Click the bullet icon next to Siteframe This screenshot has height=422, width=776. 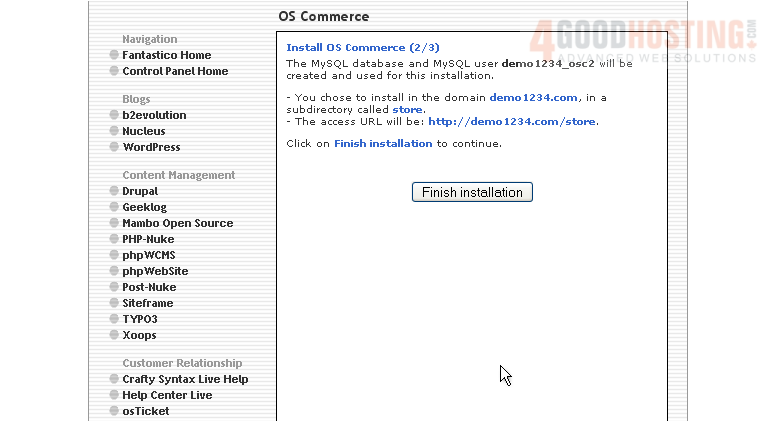click(x=114, y=303)
